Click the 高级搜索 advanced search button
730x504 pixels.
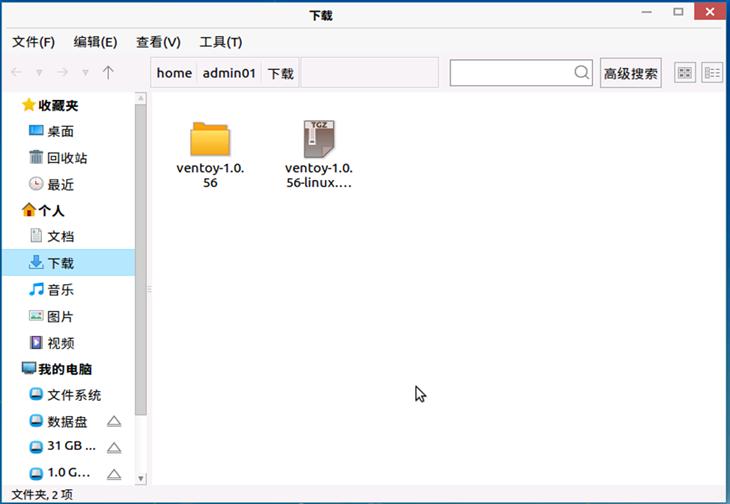coord(631,73)
